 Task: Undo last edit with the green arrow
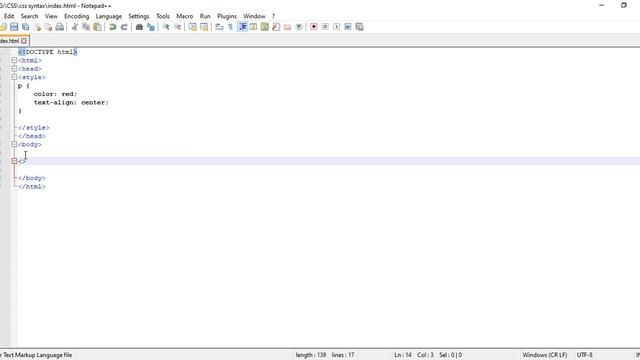pos(112,27)
